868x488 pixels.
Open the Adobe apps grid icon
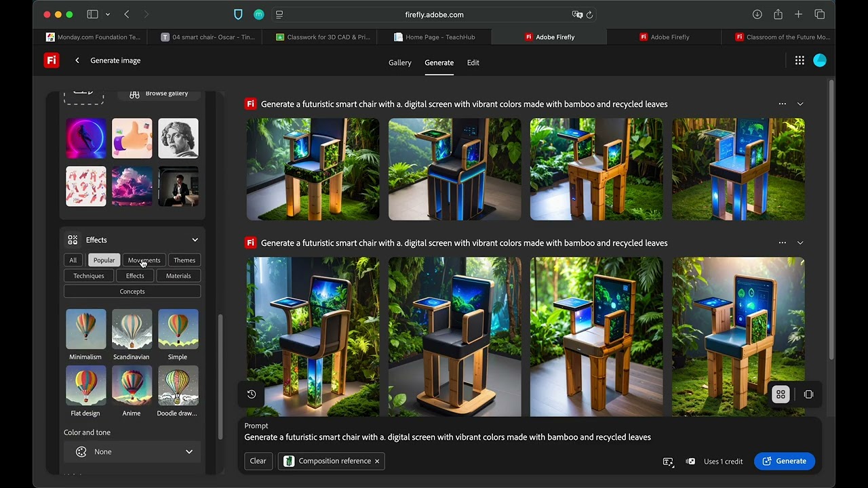click(x=800, y=60)
